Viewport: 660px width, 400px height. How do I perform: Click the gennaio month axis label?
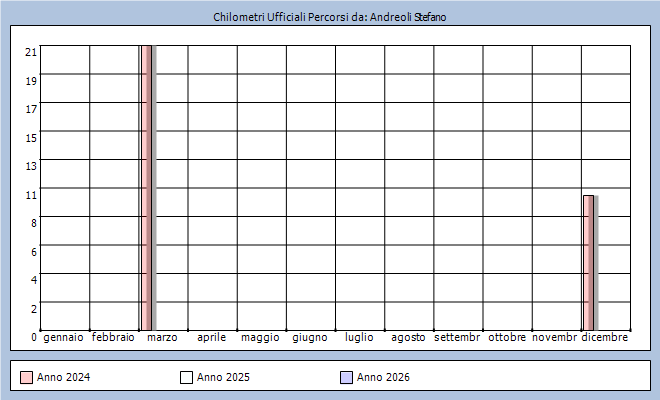[x=64, y=338]
